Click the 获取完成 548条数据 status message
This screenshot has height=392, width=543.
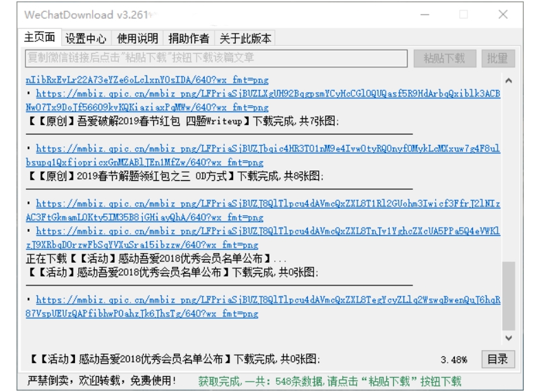tap(330, 382)
